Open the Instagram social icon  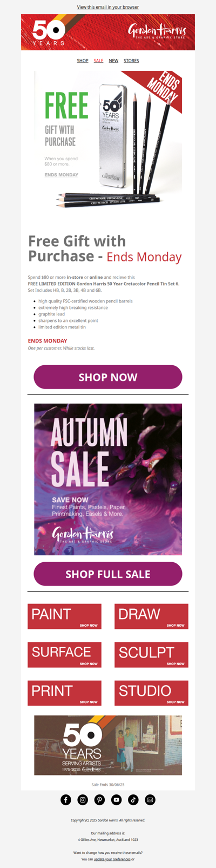pos(83,799)
